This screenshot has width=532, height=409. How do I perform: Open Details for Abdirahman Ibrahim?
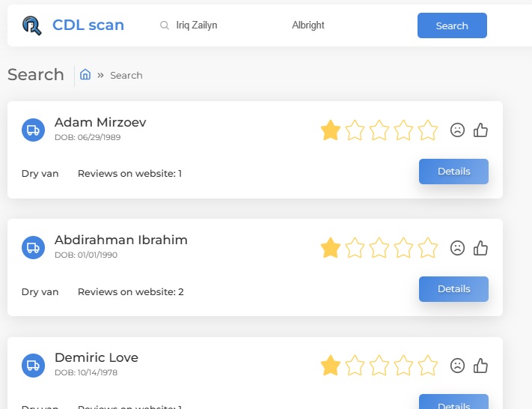(x=453, y=289)
